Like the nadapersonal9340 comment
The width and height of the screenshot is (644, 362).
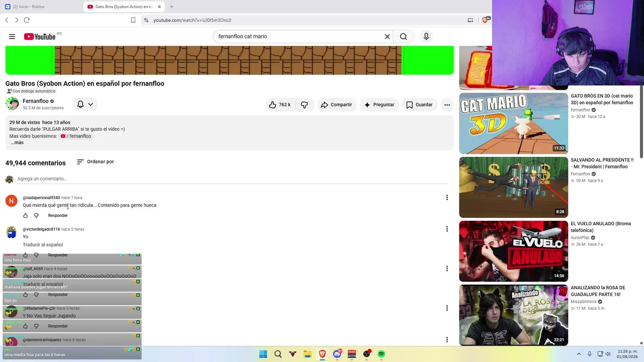26,216
